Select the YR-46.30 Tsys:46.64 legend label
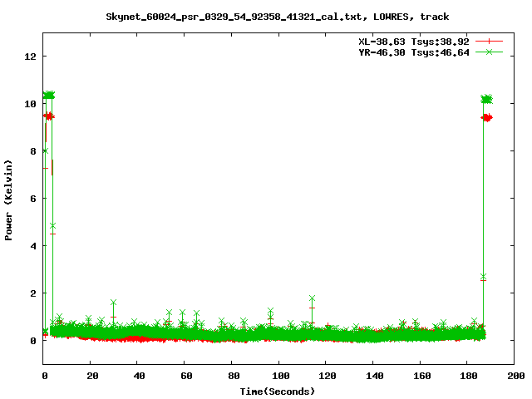The image size is (532, 399). pos(414,52)
